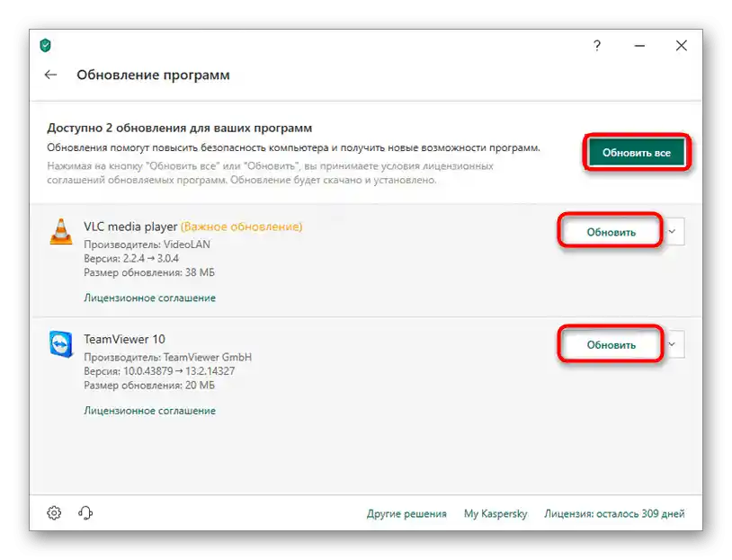This screenshot has width=732, height=560.
Task: Open TeamViewer Лицензионное соглашение link
Action: click(150, 411)
